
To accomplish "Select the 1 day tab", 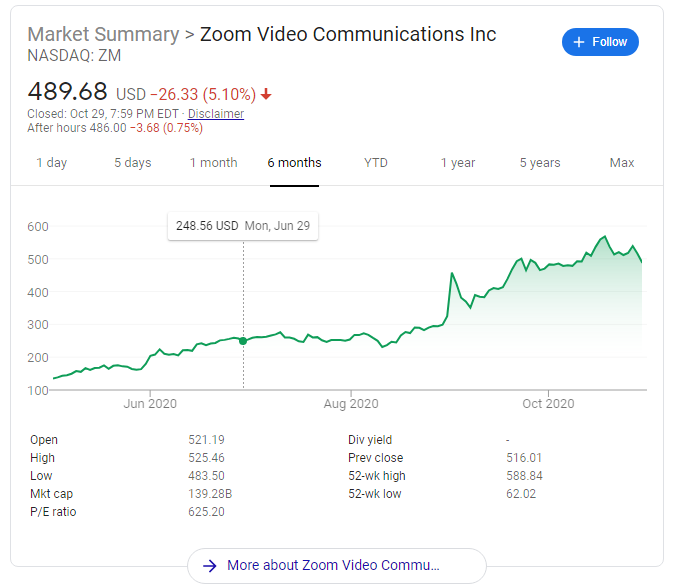I will (x=52, y=163).
